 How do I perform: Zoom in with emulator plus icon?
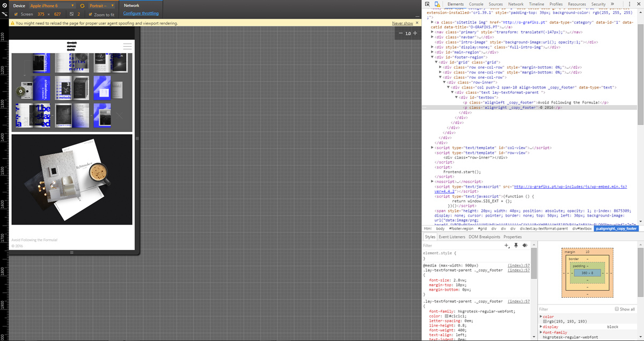point(415,33)
